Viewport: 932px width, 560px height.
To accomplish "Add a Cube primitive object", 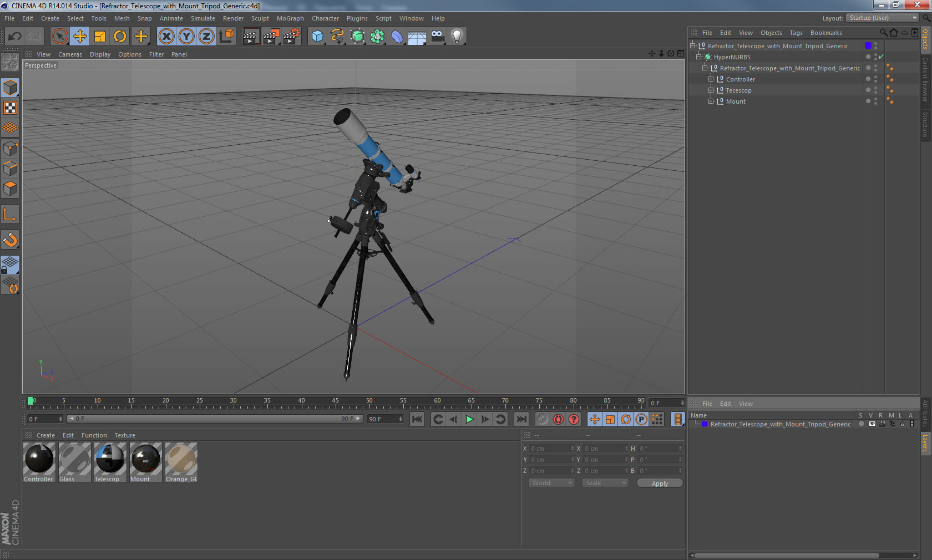I will coord(317,37).
